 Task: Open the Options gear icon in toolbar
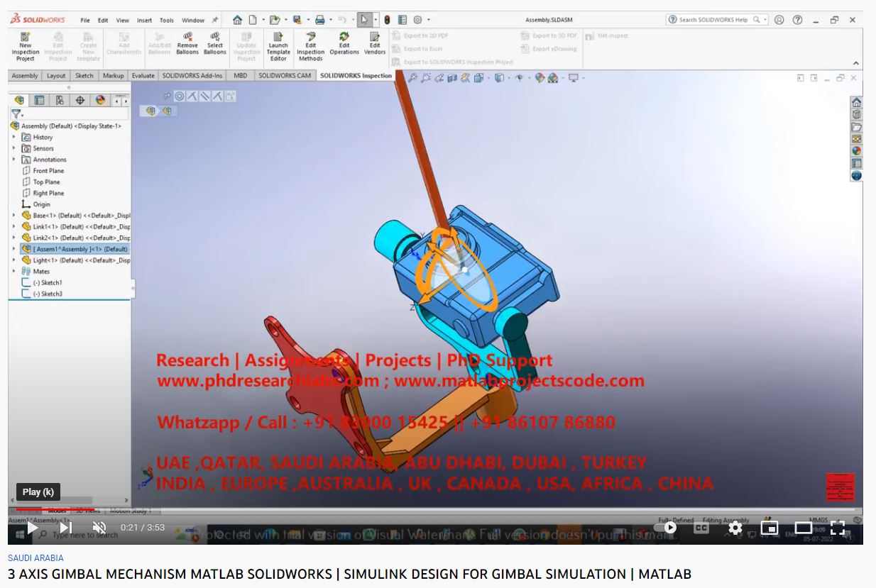417,20
